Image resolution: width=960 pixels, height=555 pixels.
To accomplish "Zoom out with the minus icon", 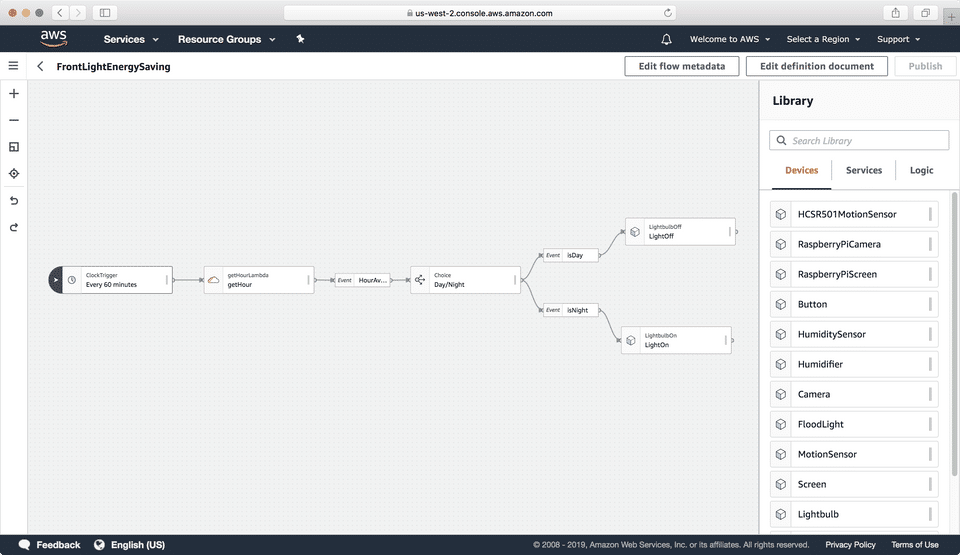I will [x=14, y=120].
